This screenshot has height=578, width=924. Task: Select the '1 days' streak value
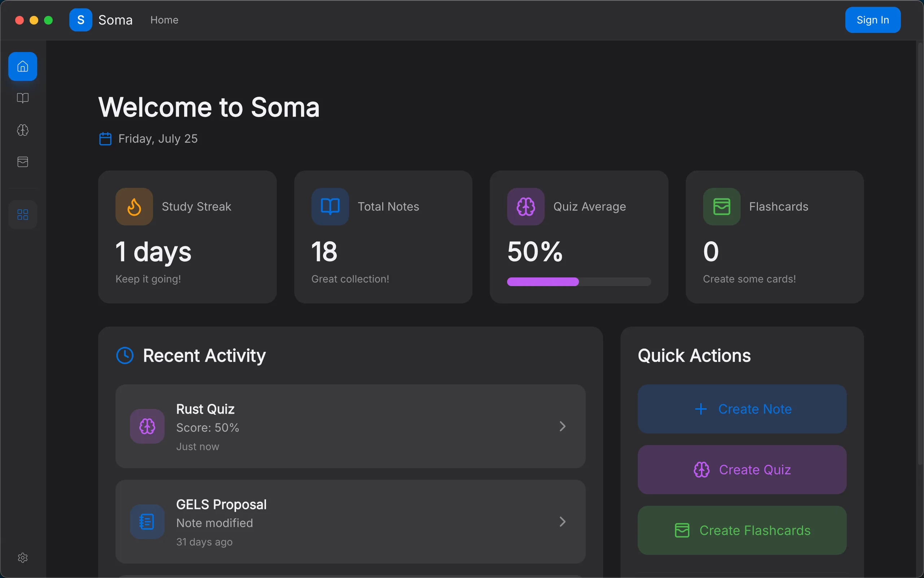pyautogui.click(x=153, y=252)
